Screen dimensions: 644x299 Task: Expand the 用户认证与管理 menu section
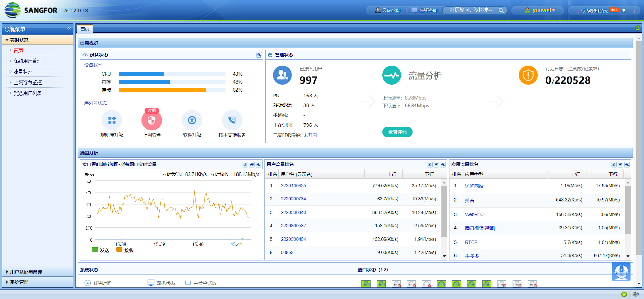click(x=26, y=272)
